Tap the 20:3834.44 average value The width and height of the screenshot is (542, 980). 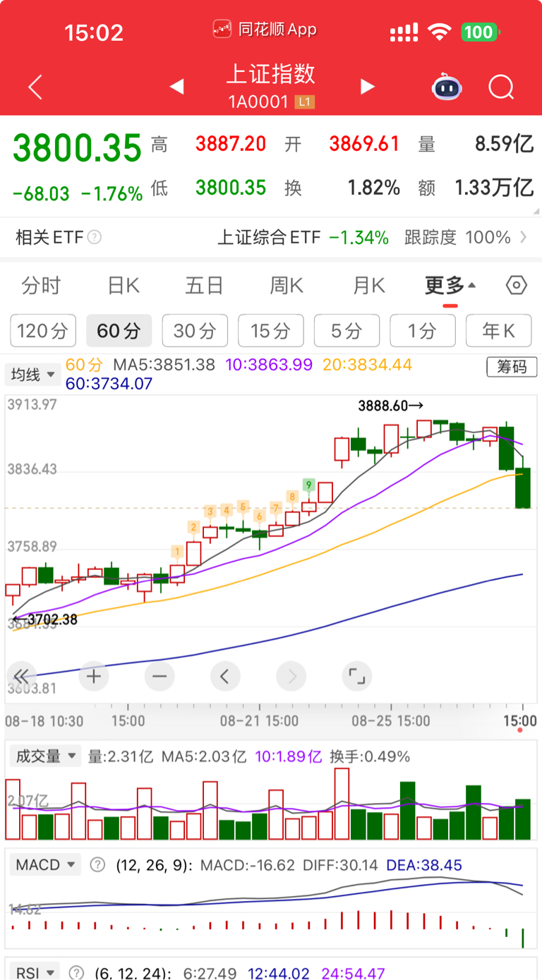(368, 365)
